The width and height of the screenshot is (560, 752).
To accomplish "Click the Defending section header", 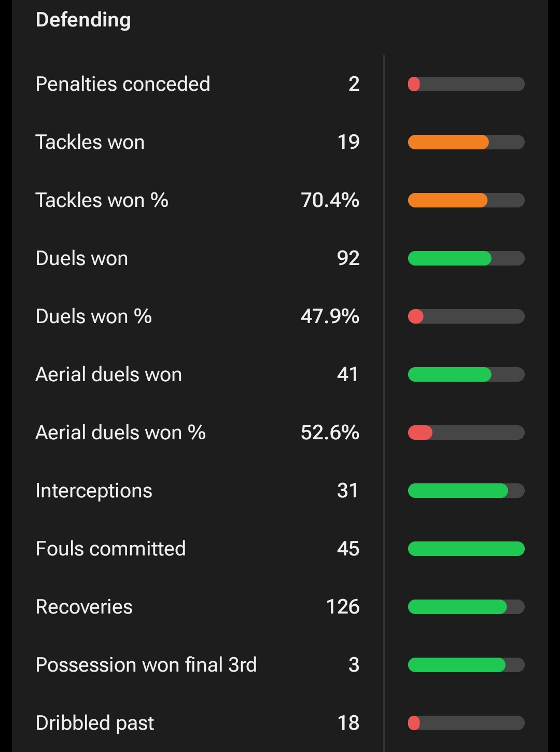I will coord(83,20).
